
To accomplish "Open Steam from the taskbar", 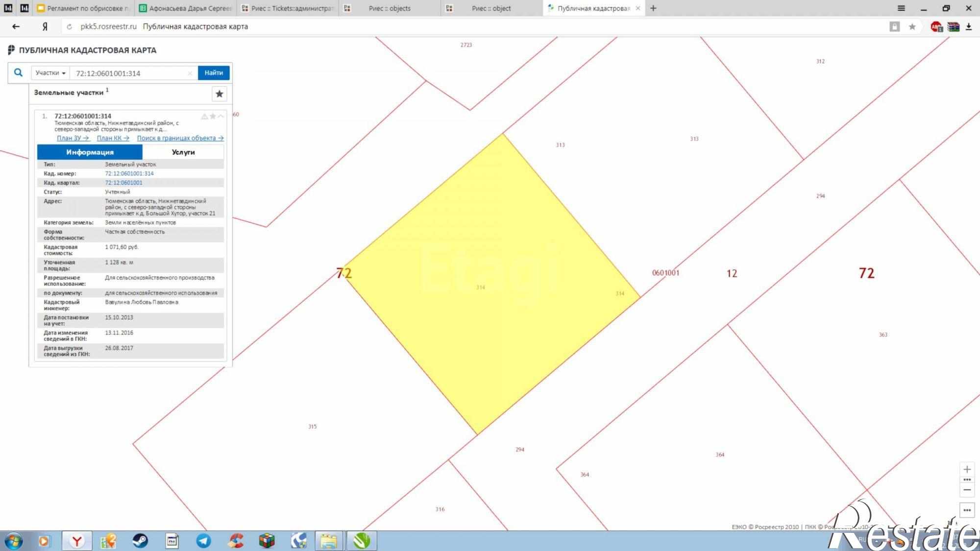I will tap(140, 541).
